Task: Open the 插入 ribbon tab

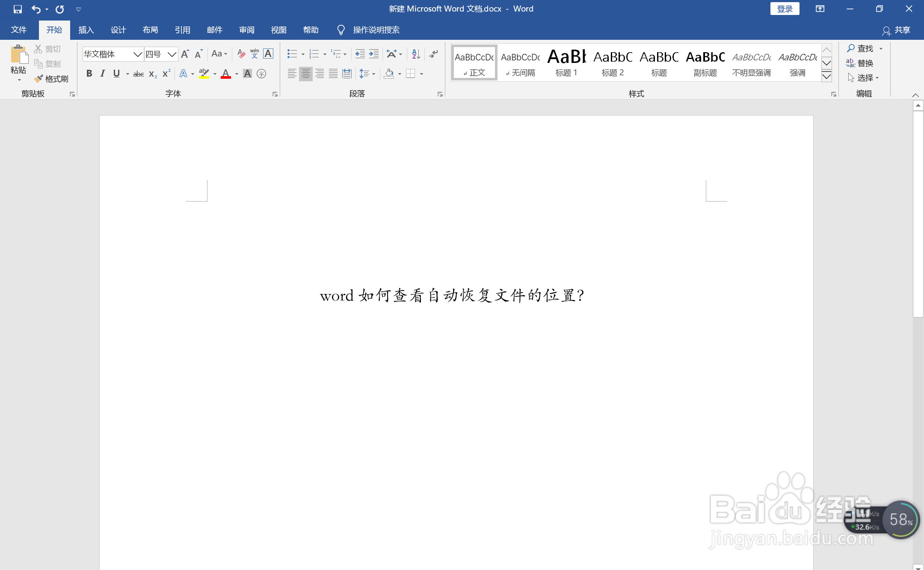Action: point(86,30)
